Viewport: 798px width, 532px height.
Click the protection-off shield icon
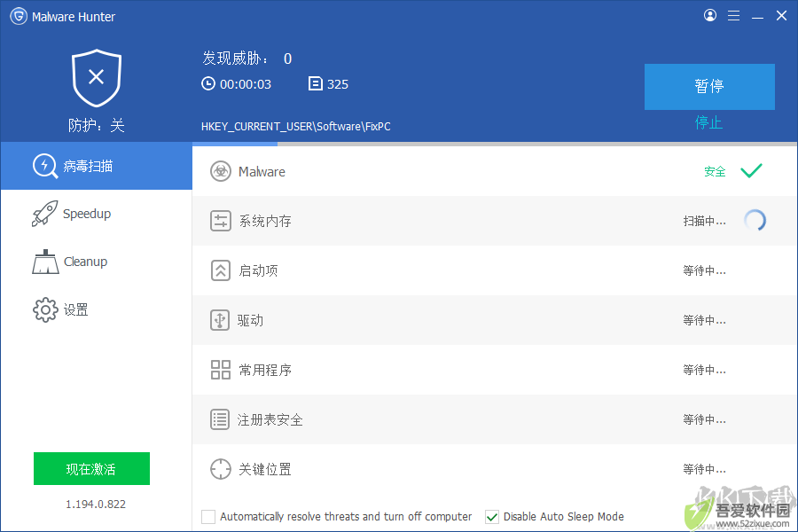[x=96, y=78]
